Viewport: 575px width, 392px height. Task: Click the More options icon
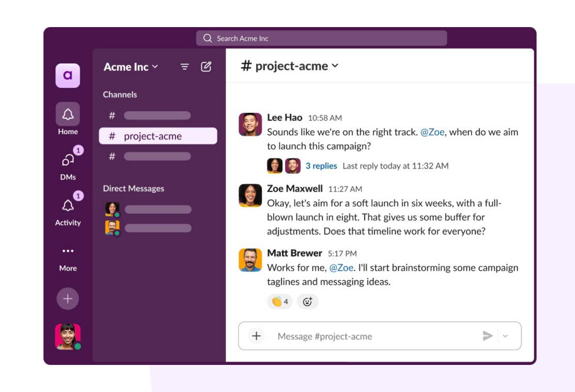coord(68,251)
